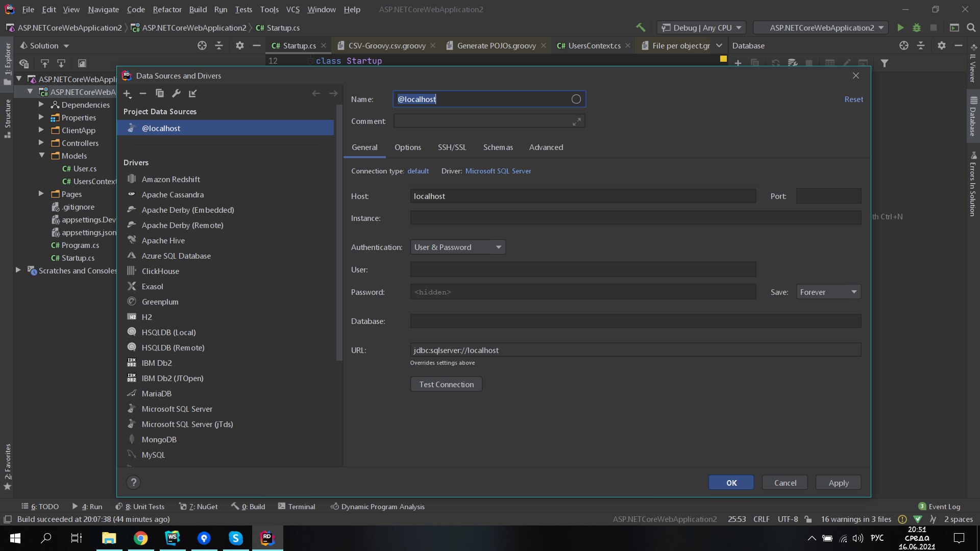
Task: Click the Test Connection button
Action: [446, 384]
